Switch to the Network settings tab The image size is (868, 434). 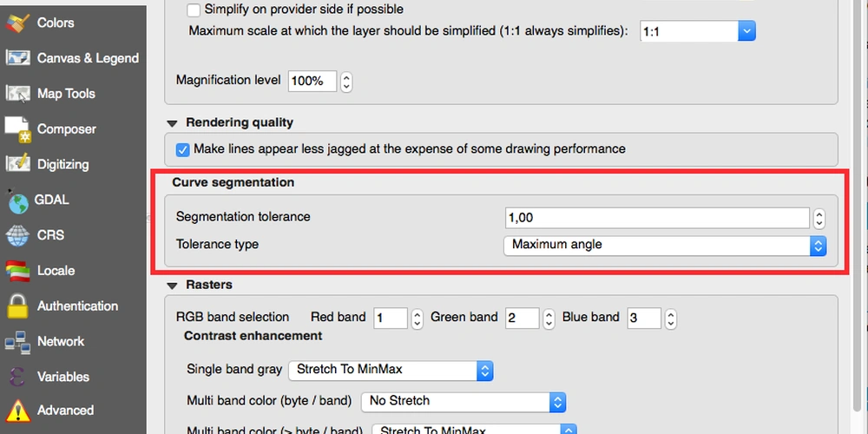click(x=61, y=341)
